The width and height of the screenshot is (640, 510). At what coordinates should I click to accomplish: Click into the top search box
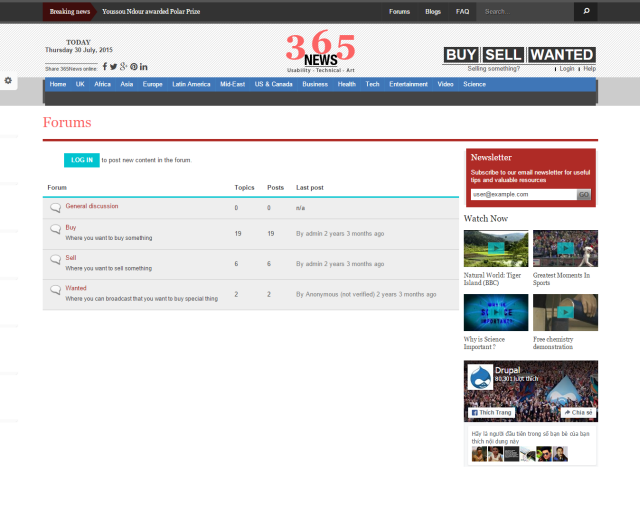[x=525, y=12]
